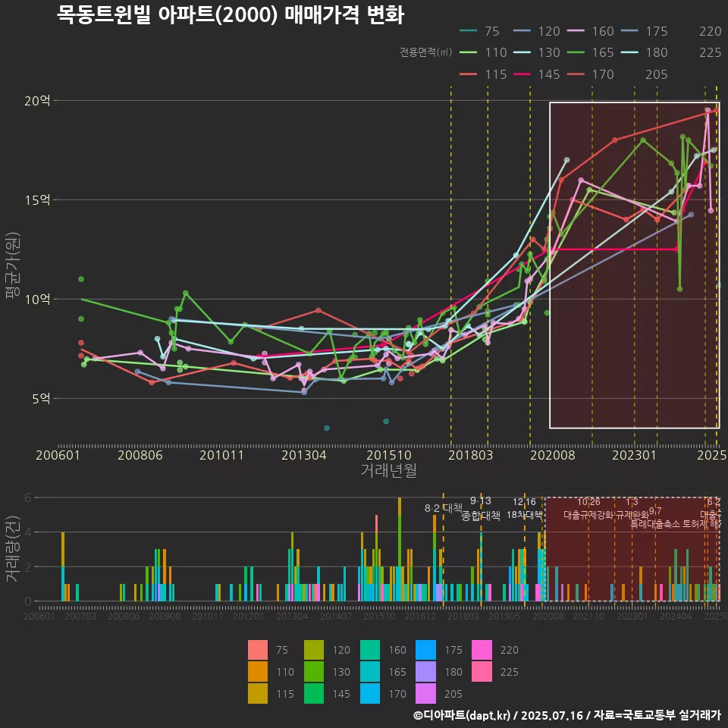Click the 9·13 종합대책 policy marker label
This screenshot has height=728, width=728.
[481, 508]
